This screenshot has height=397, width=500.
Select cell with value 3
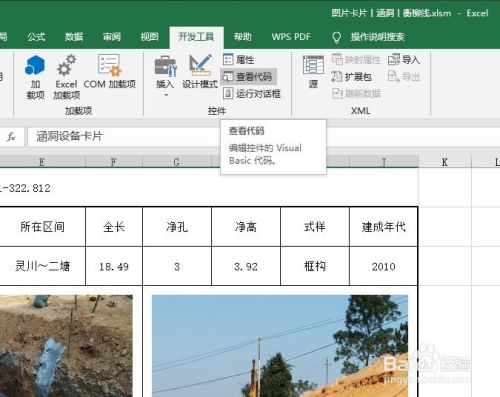pyautogui.click(x=177, y=266)
